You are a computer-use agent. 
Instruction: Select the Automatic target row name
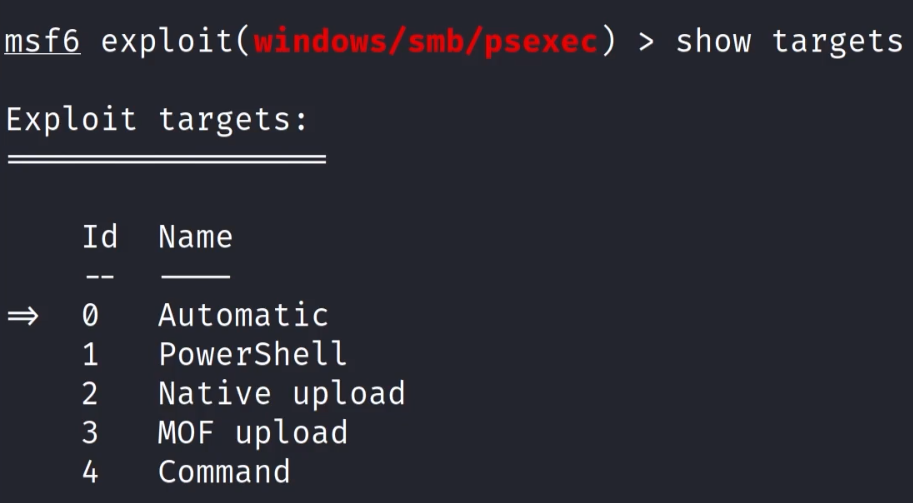pos(243,316)
